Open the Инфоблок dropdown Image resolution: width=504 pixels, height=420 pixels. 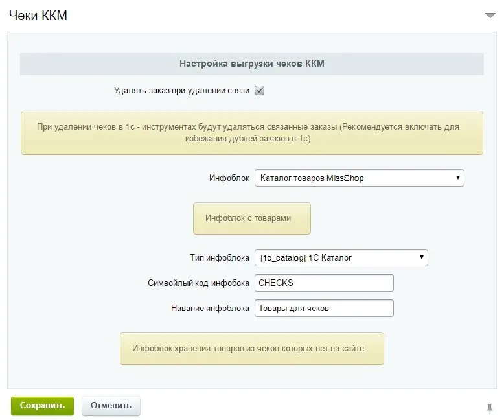pyautogui.click(x=359, y=178)
